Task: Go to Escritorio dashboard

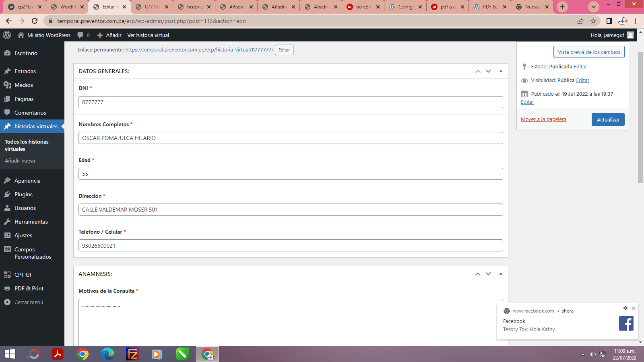Action: (x=26, y=53)
